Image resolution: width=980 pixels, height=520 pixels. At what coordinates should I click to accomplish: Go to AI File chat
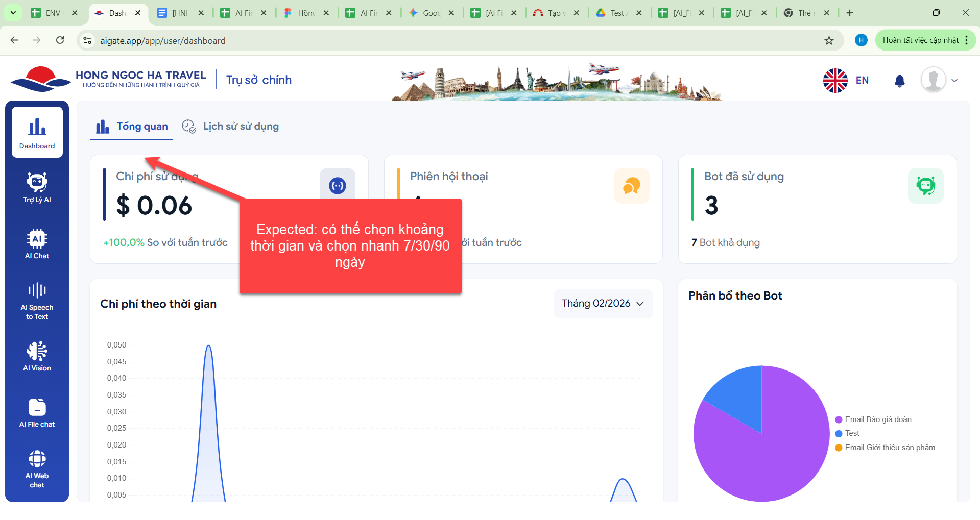[x=37, y=412]
